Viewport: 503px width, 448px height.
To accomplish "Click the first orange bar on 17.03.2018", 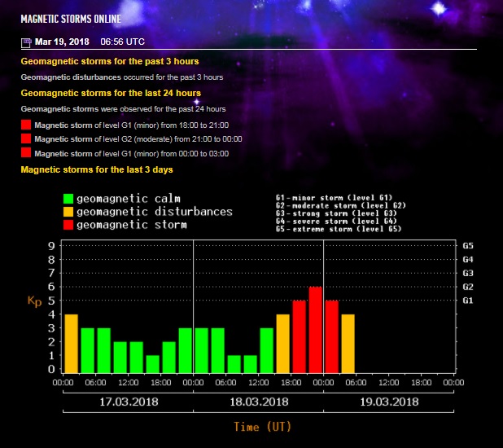I will coord(71,343).
